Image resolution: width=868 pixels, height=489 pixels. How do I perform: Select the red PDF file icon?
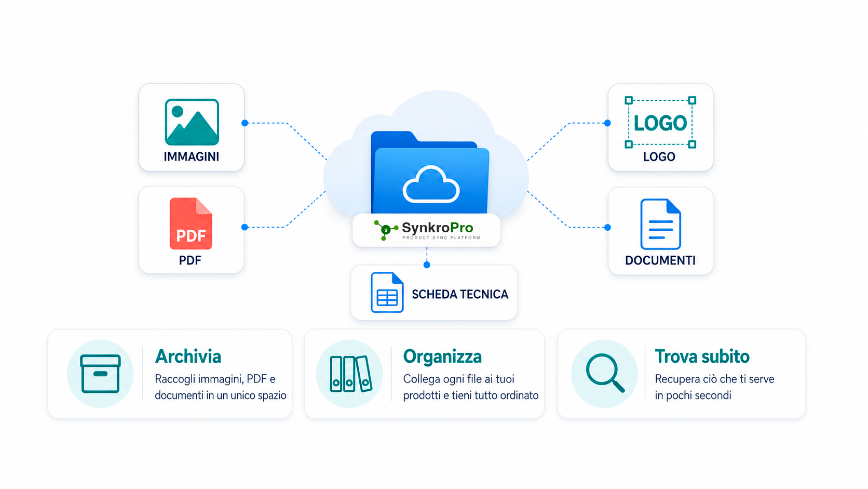(x=191, y=223)
